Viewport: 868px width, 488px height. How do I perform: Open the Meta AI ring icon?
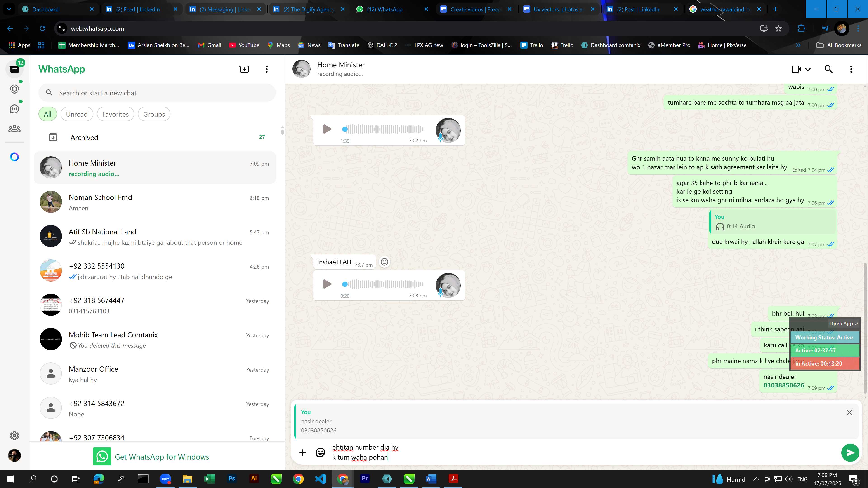click(x=14, y=157)
